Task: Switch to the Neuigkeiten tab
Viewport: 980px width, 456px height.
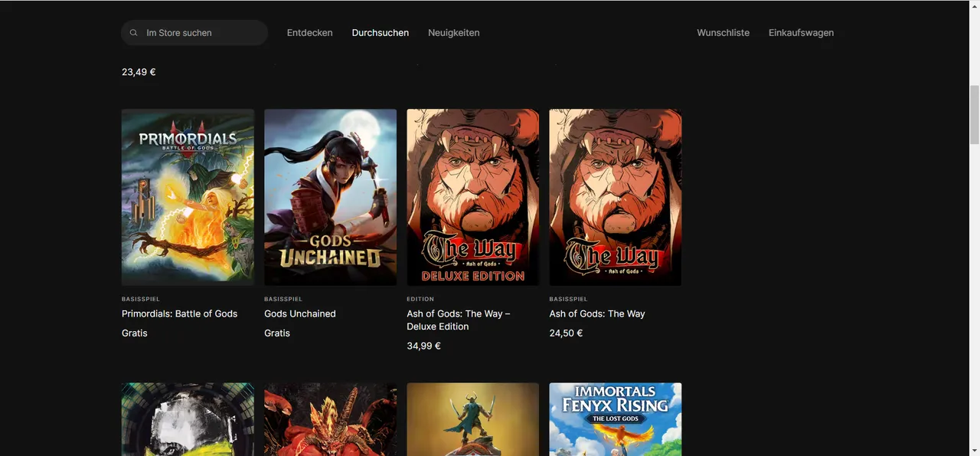Action: point(454,33)
